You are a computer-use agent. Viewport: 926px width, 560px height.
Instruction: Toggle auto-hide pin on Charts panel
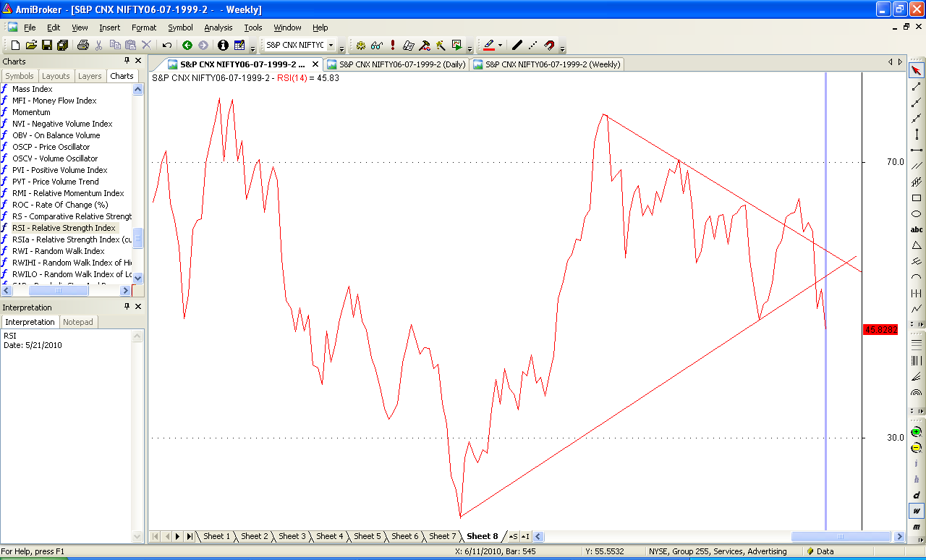127,61
